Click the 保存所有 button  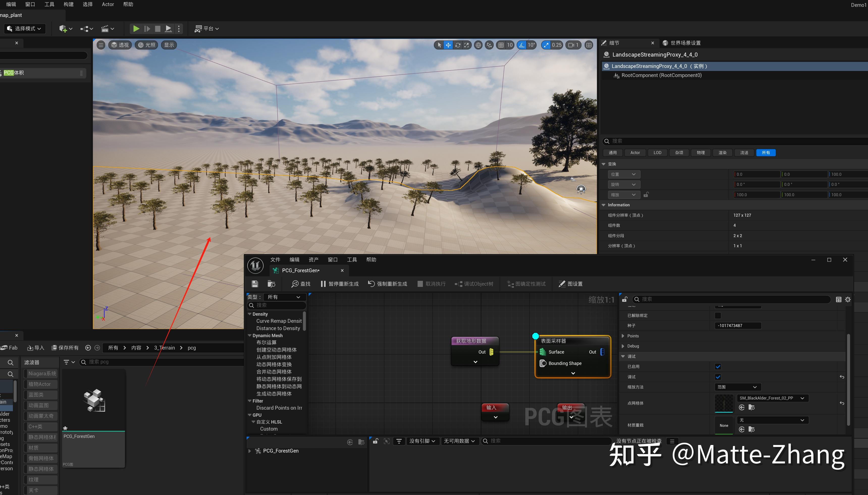coord(65,348)
